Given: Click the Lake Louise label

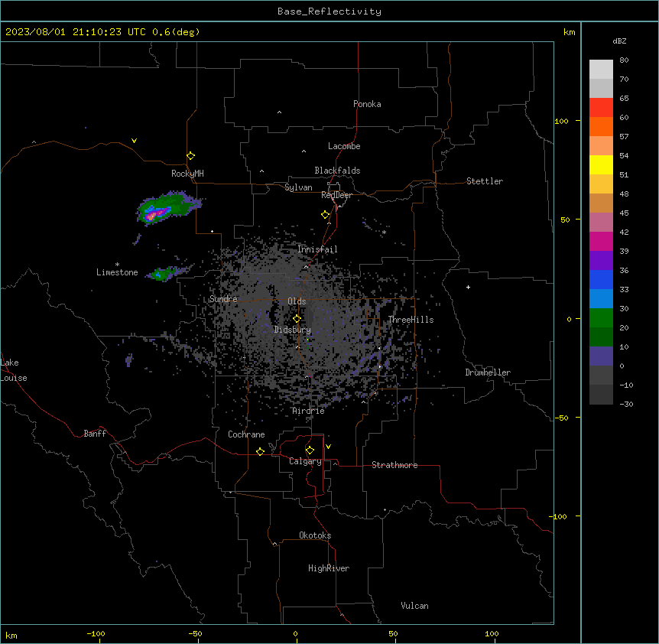Looking at the screenshot, I should pyautogui.click(x=14, y=370).
